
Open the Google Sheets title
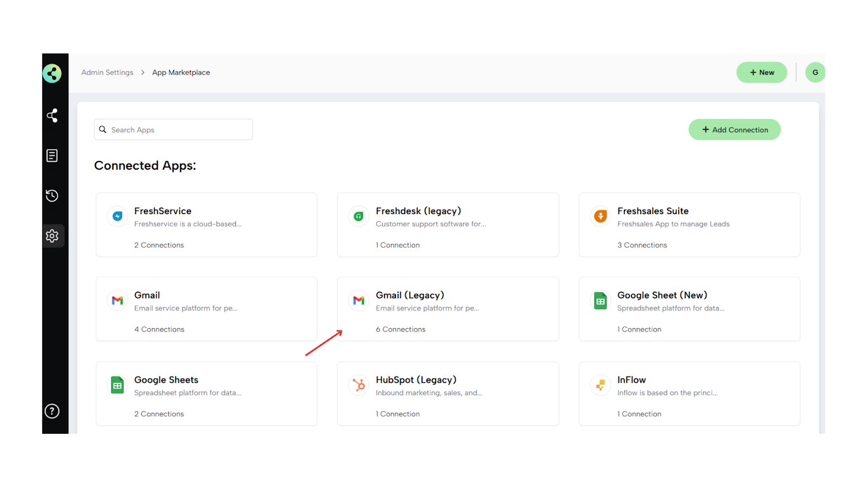(x=167, y=380)
